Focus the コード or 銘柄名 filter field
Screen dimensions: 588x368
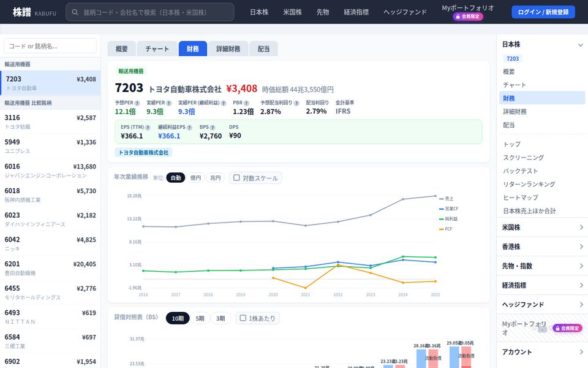pyautogui.click(x=50, y=46)
